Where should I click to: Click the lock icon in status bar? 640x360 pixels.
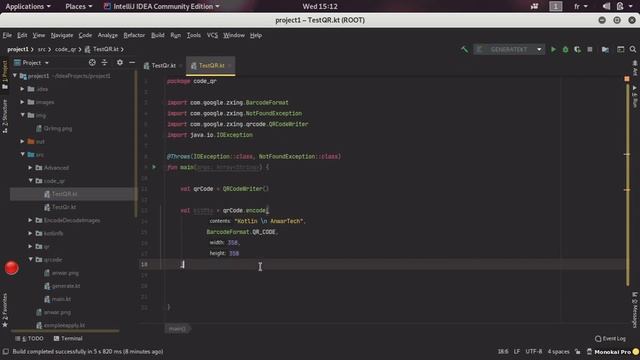(578, 351)
